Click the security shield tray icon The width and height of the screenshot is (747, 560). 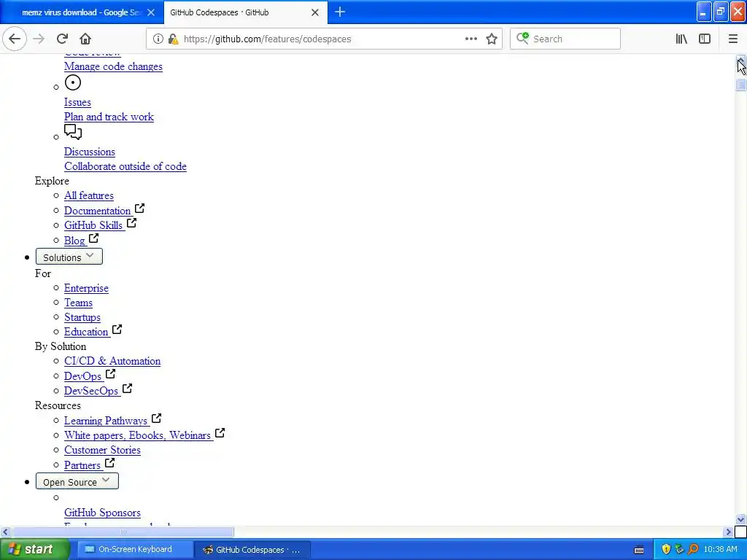pyautogui.click(x=666, y=549)
